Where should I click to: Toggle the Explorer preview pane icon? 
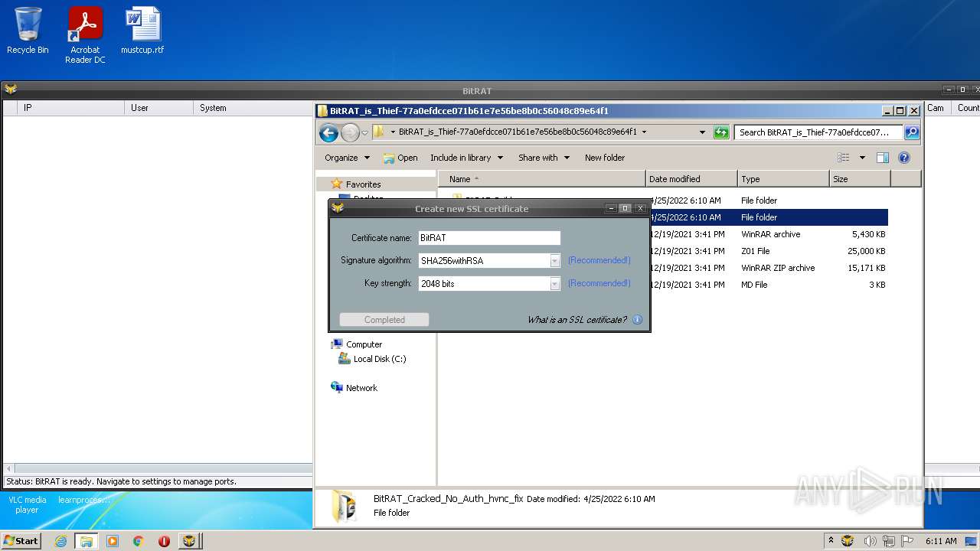click(x=883, y=158)
